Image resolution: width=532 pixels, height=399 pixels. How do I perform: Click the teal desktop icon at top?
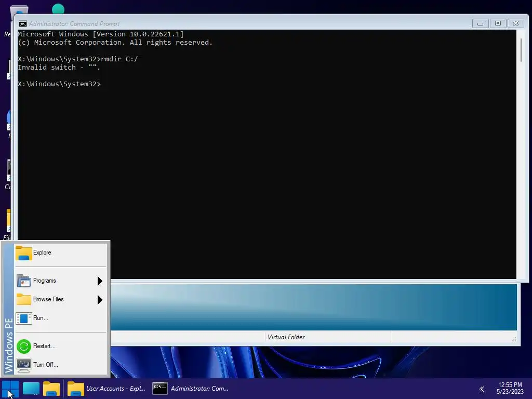tap(58, 8)
